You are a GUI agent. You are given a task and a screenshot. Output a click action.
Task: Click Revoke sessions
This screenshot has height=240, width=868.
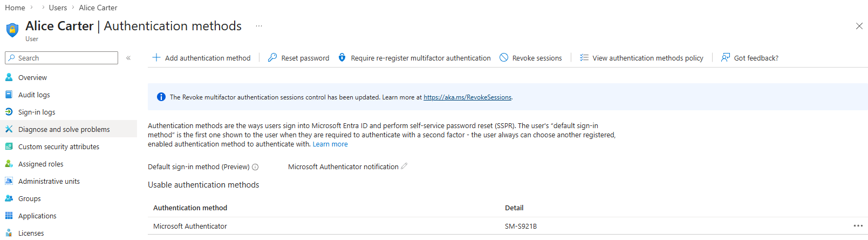(x=531, y=58)
